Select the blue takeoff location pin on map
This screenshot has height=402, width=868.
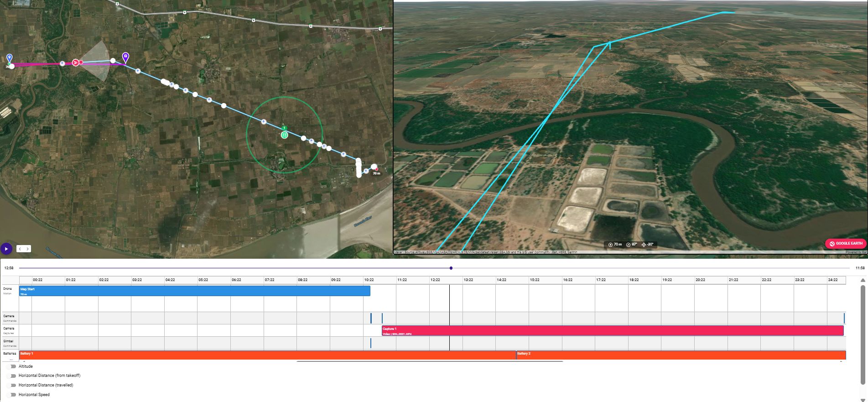tap(10, 58)
